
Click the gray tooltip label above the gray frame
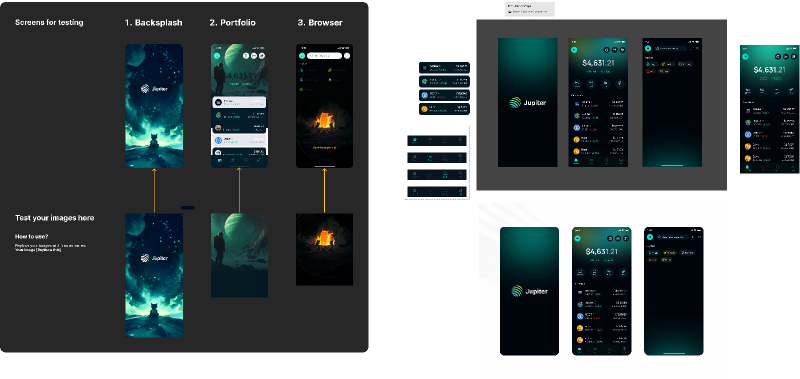(530, 9)
